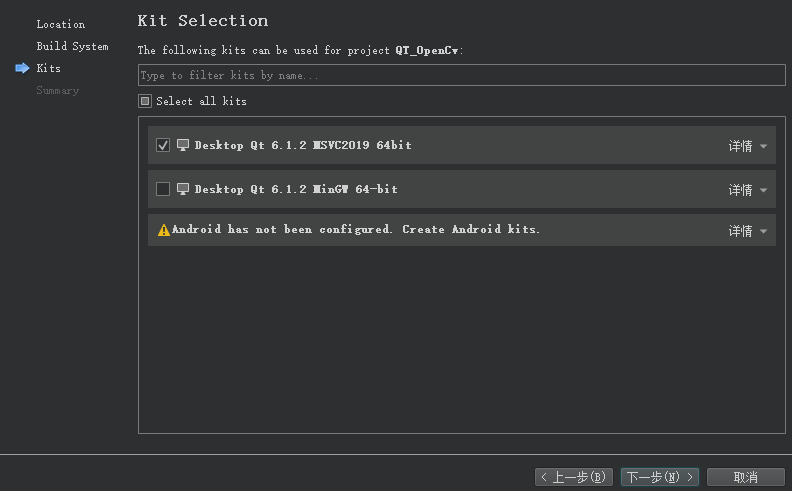The image size is (792, 491).
Task: Click the Android warning triangle icon
Action: [164, 230]
